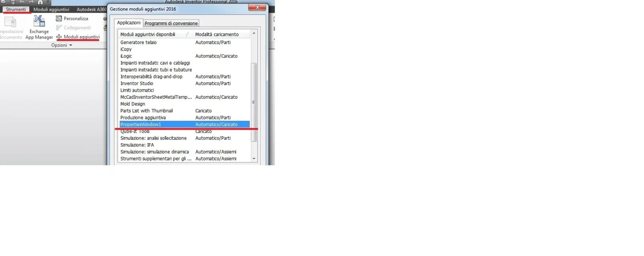Open the Impostazioni documento settings
644x256 pixels.
pos(11,28)
